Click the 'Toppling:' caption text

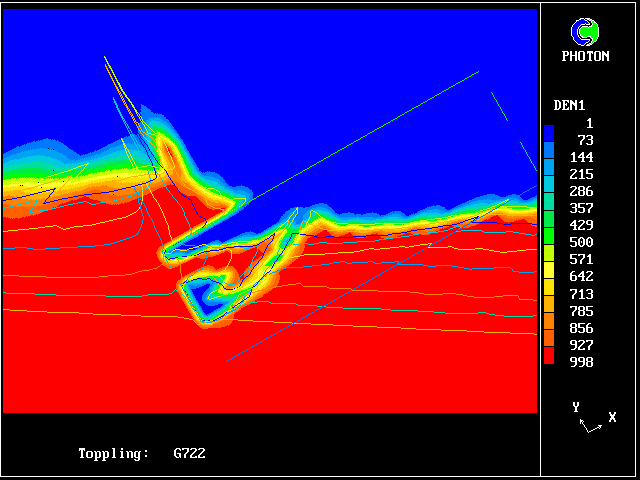tap(113, 454)
